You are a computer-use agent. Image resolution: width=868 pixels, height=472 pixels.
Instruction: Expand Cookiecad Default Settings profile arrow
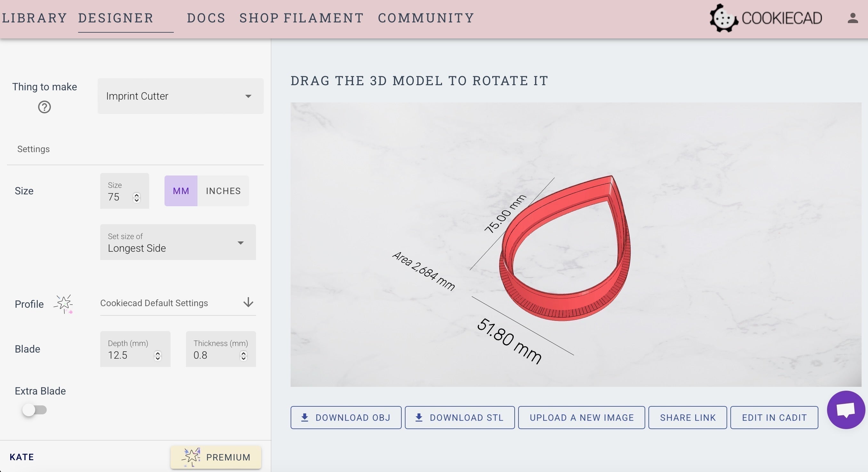(248, 302)
